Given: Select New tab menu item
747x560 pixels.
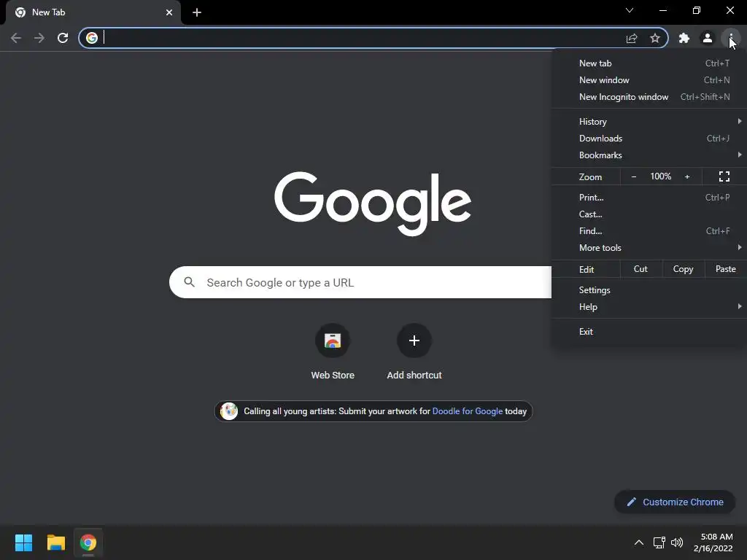Looking at the screenshot, I should [649, 63].
